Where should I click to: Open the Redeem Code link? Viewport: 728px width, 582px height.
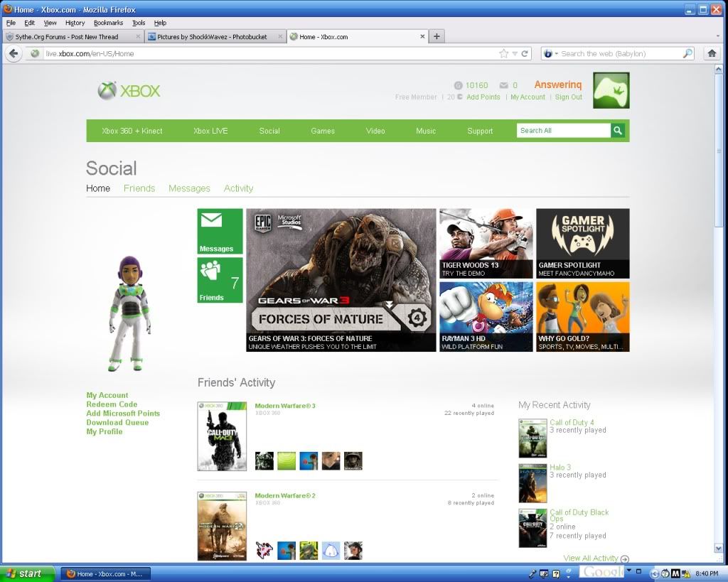click(x=112, y=404)
